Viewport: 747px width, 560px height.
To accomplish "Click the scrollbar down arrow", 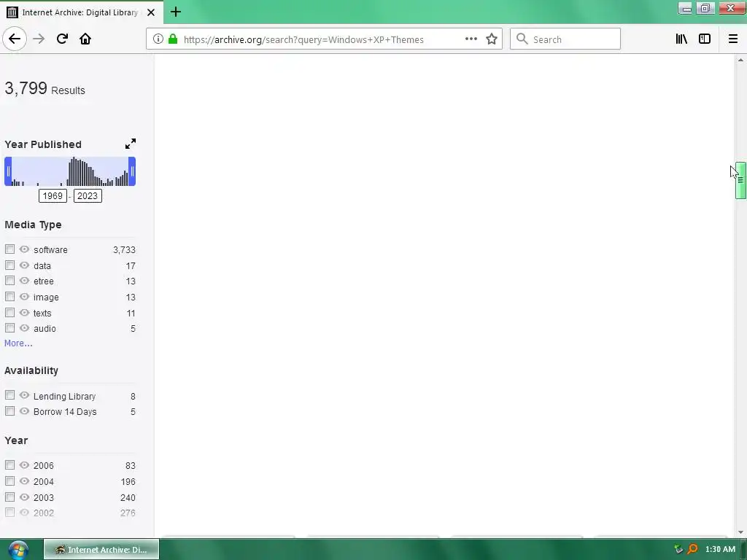I will click(740, 532).
